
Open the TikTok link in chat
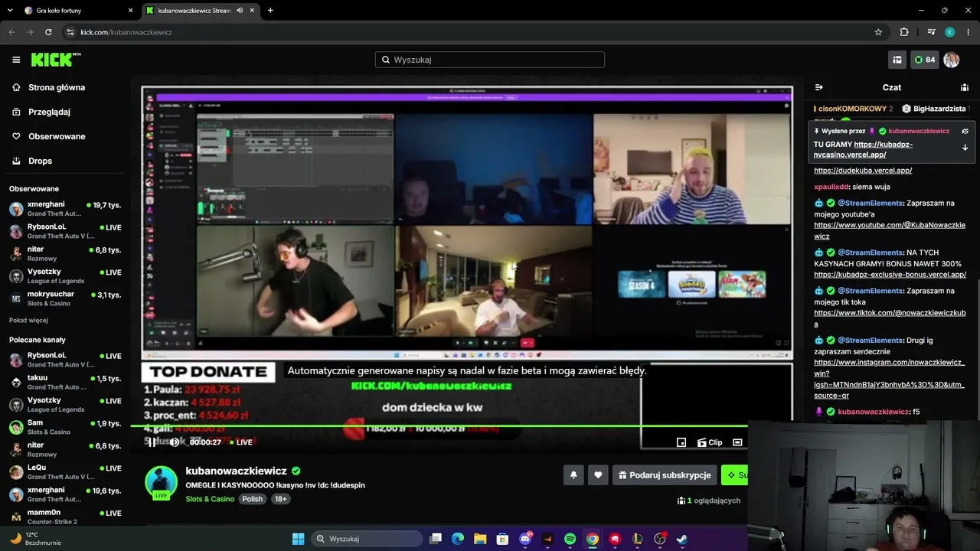[890, 318]
